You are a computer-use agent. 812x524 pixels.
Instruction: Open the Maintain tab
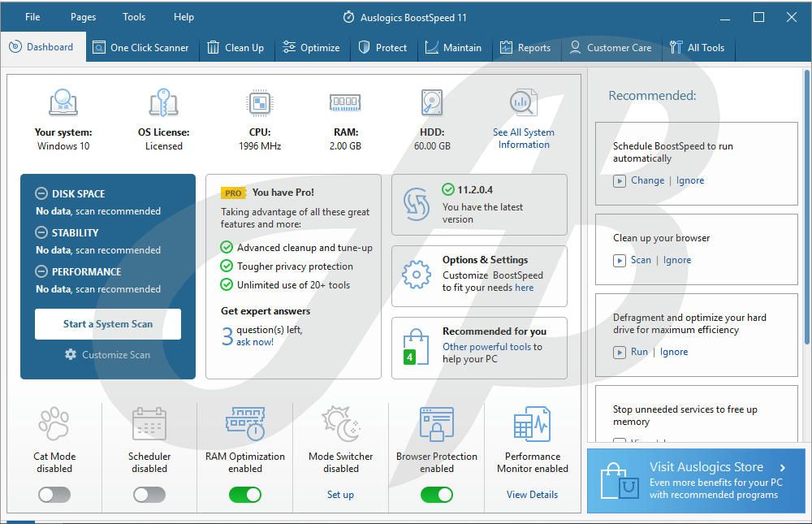tap(454, 48)
